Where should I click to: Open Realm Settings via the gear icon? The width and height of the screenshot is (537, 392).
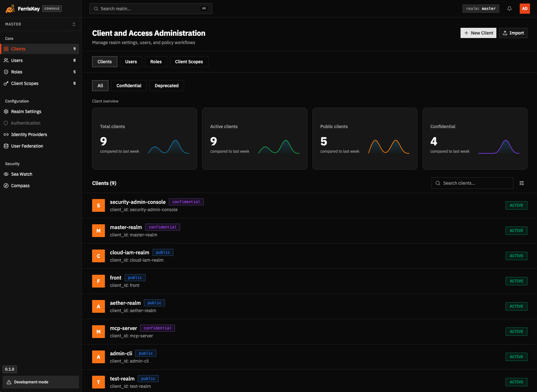coord(6,111)
